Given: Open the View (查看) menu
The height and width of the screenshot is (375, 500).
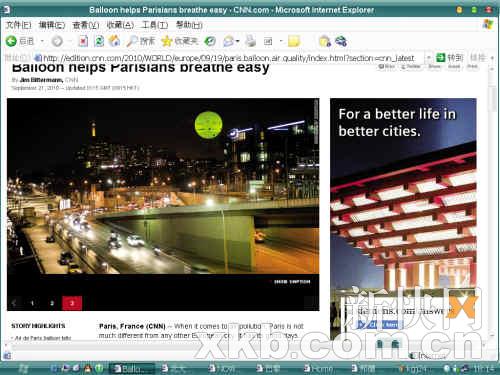Looking at the screenshot, I should tap(86, 25).
